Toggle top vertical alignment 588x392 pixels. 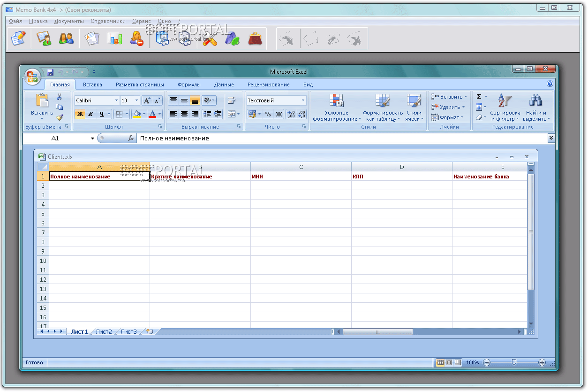pos(173,100)
